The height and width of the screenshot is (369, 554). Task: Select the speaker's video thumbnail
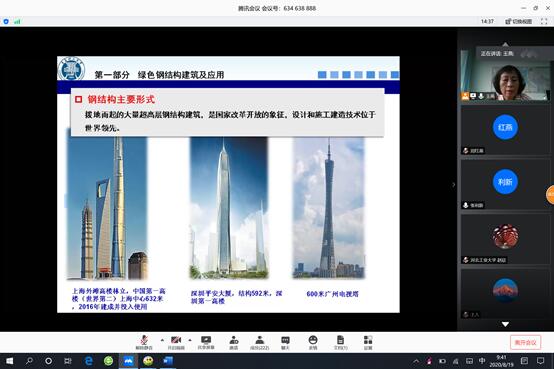[x=505, y=74]
